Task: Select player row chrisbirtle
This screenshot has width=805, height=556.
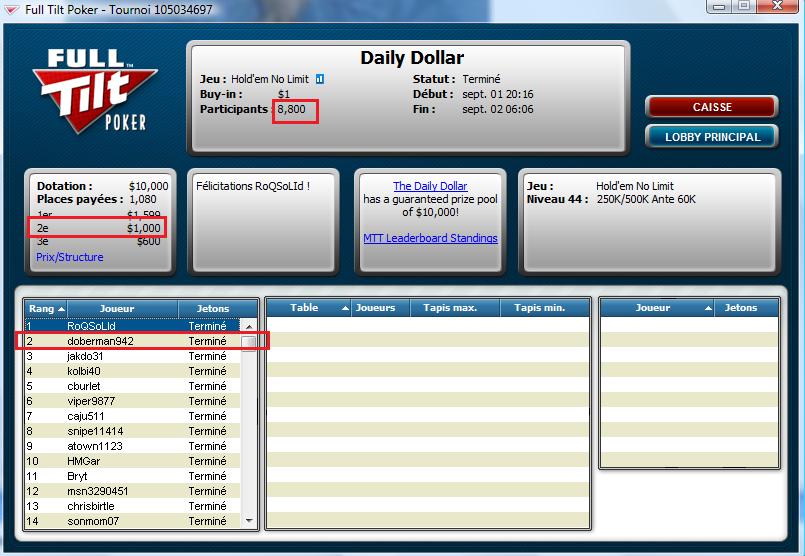Action: 132,506
